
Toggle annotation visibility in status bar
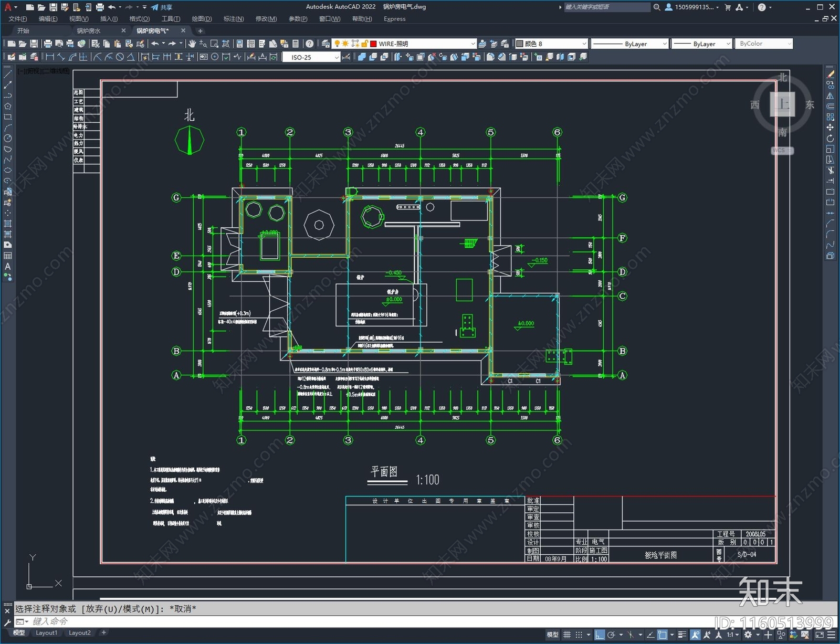click(x=695, y=635)
